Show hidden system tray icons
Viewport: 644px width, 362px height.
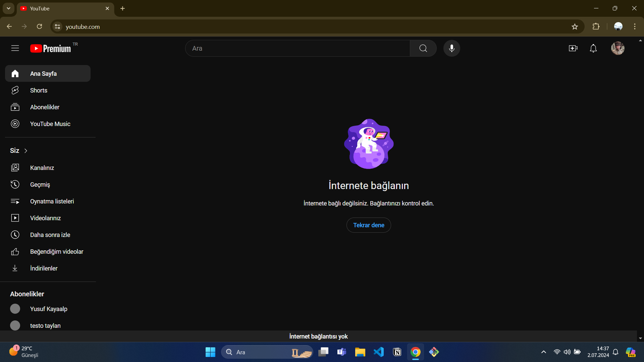(x=544, y=352)
